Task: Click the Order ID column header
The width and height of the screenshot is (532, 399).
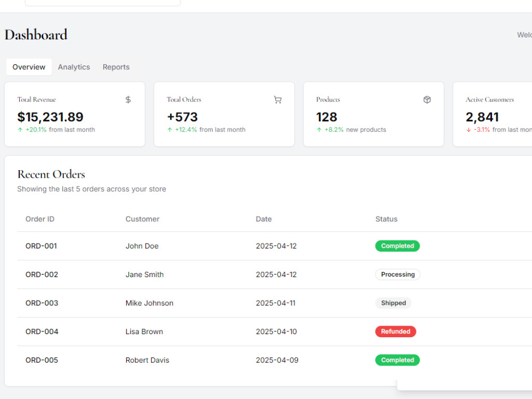Action: tap(40, 219)
